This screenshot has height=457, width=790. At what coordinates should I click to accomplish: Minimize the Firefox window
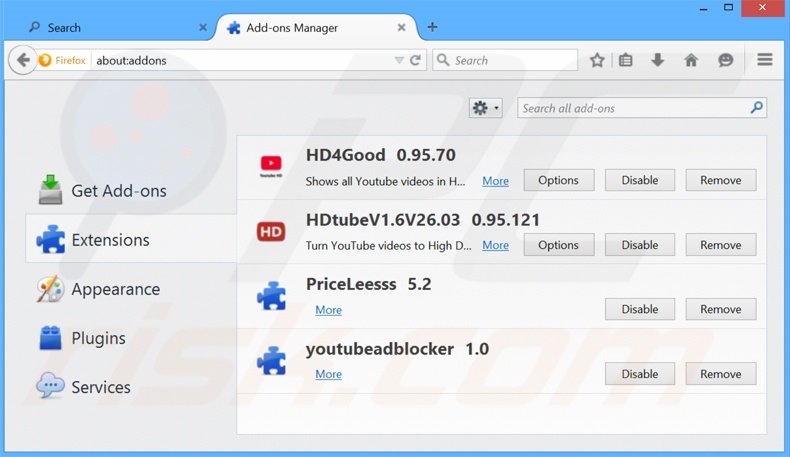click(x=703, y=8)
